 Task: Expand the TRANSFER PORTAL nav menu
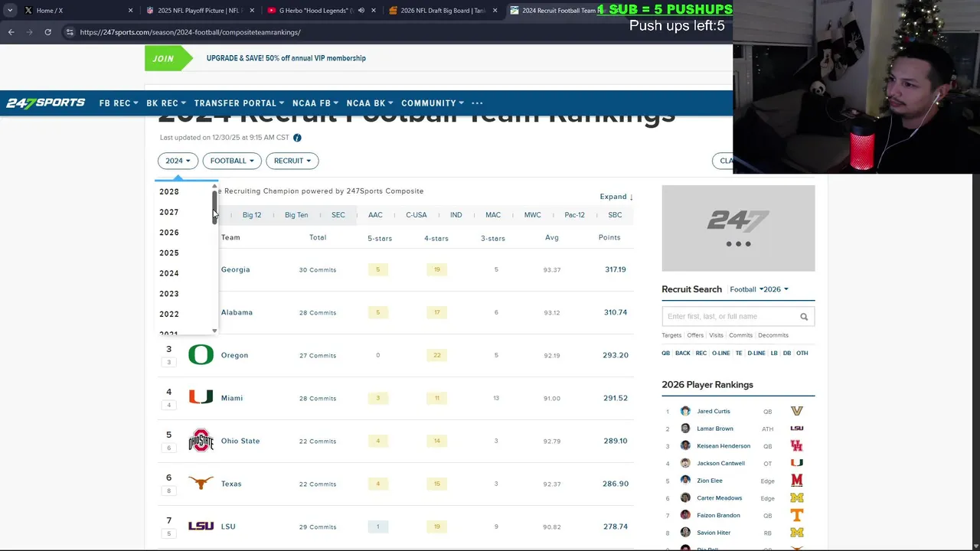tap(239, 103)
